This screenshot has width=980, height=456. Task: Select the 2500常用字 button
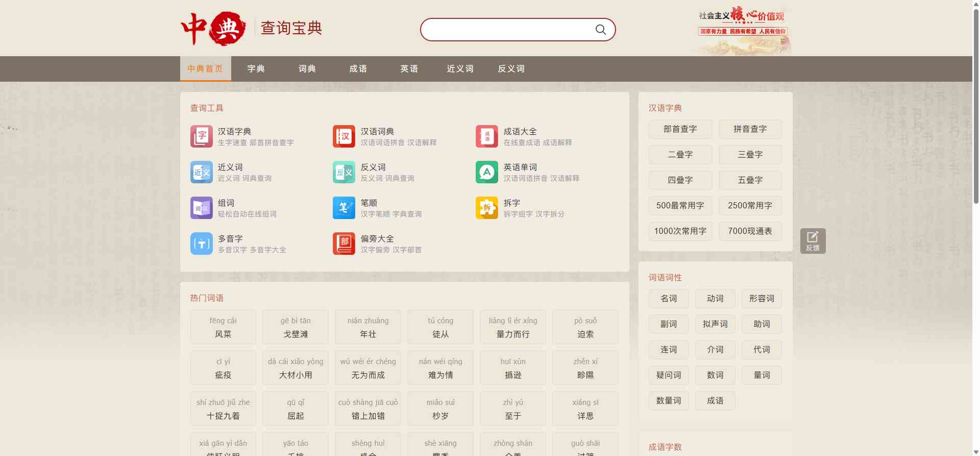[750, 206]
